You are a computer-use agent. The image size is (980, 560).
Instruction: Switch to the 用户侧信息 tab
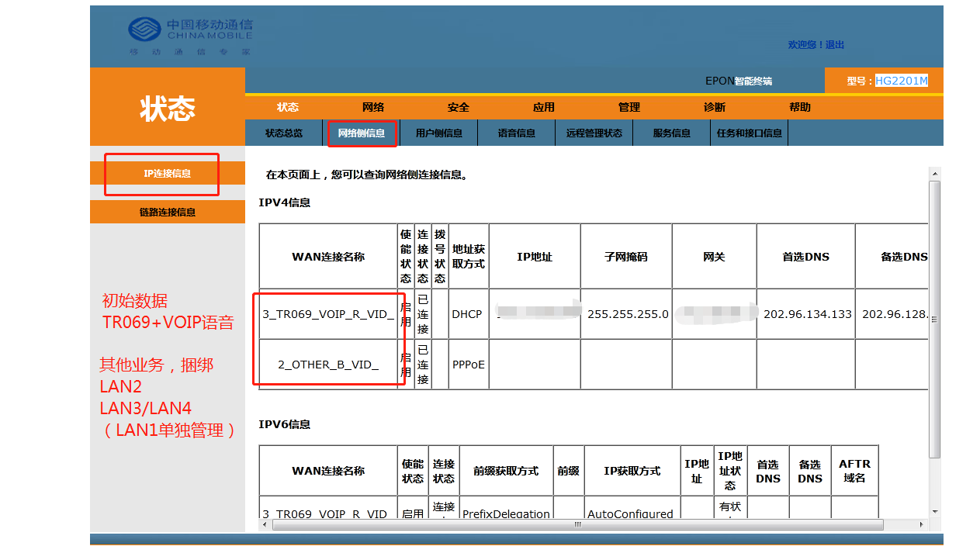click(439, 133)
